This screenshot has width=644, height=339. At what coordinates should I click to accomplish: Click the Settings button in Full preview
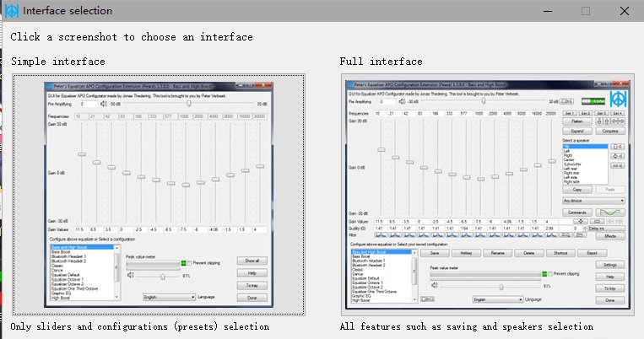(x=609, y=265)
